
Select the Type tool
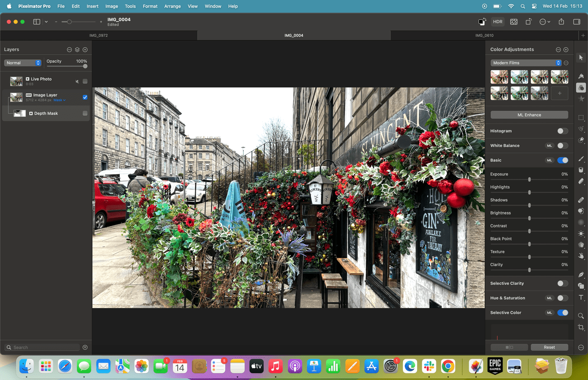581,298
